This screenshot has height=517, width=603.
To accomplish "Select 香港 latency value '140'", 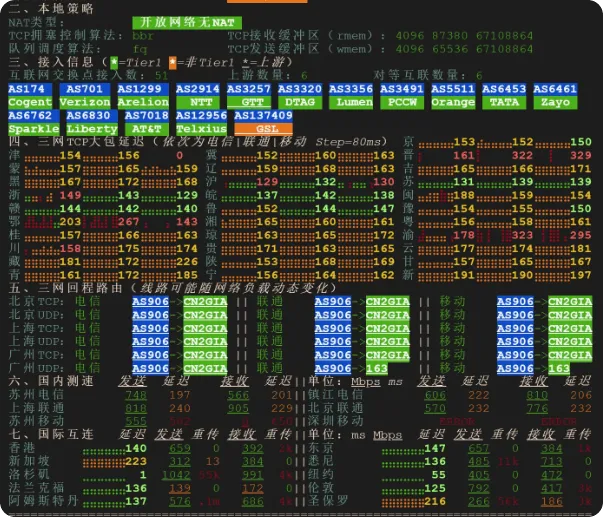I will [136, 448].
